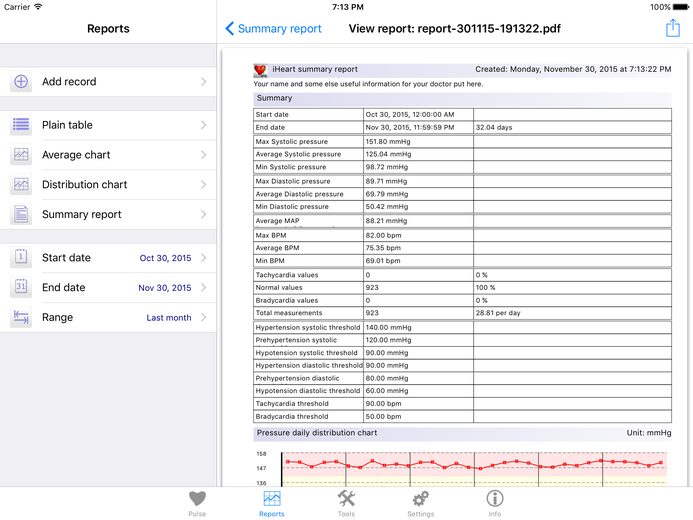Open the Settings gears tab
Screen dimensions: 693x520
coord(420,504)
